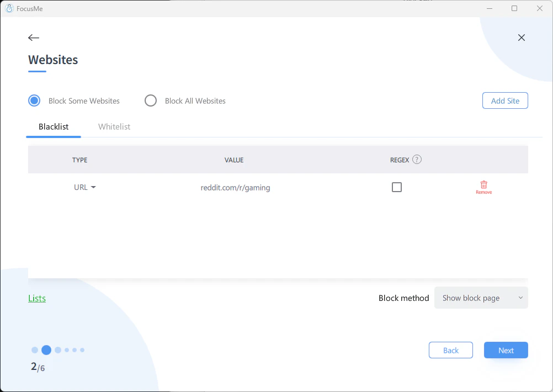
Task: Click the reddit.com/r/gaming value cell
Action: (235, 188)
